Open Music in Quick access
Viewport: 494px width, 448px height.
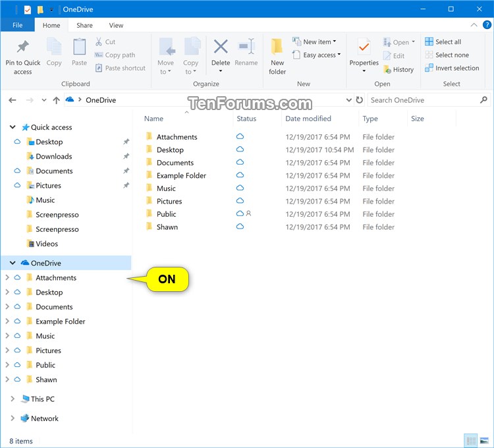[x=45, y=200]
